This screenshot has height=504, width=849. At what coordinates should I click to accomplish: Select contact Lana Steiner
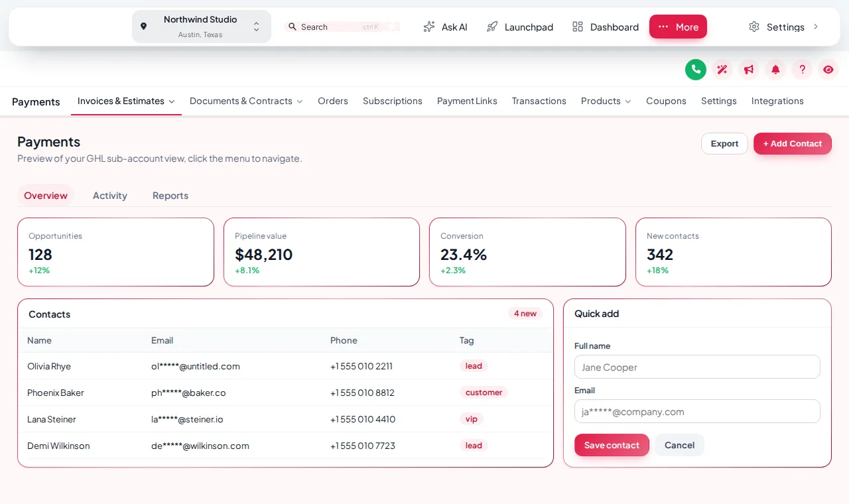pos(52,419)
